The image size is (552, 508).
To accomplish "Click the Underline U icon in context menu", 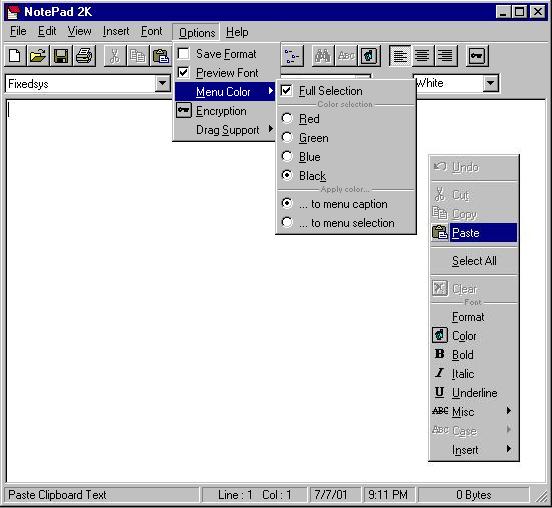I will coord(439,392).
